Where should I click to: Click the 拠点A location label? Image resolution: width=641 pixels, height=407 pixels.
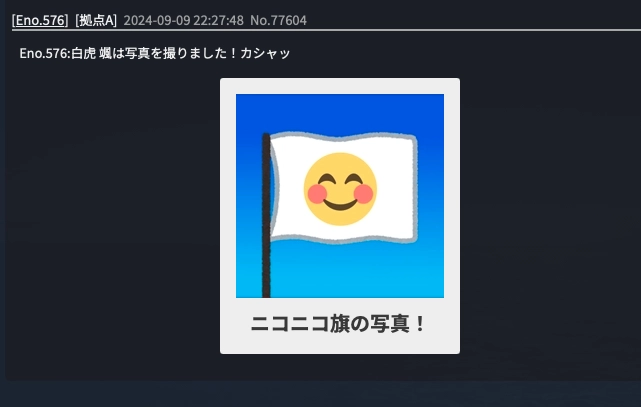pos(96,20)
